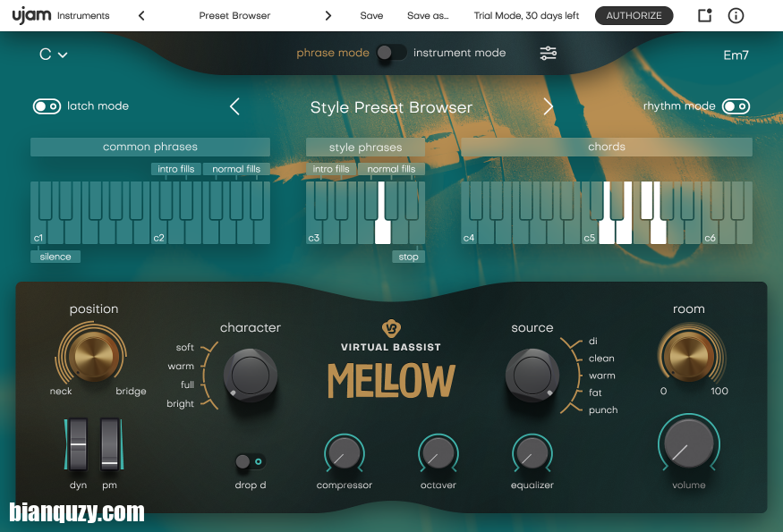Click normal fills under common phrases
The image size is (783, 532).
[x=236, y=169]
